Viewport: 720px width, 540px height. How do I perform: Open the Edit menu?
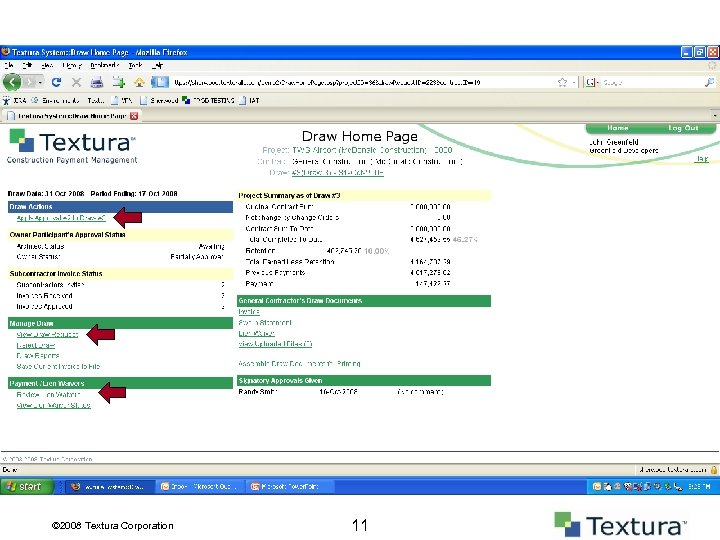pyautogui.click(x=28, y=66)
